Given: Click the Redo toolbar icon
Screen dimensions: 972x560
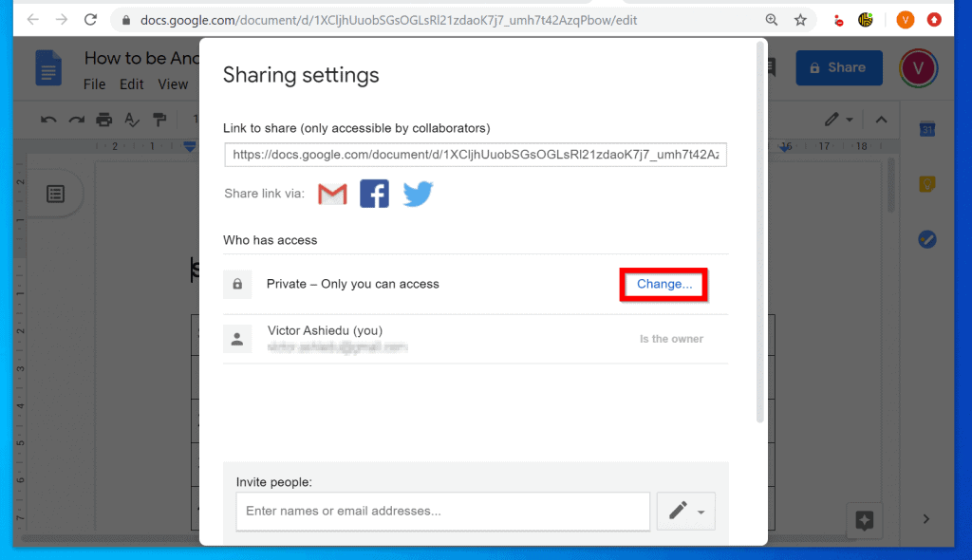Looking at the screenshot, I should (76, 120).
